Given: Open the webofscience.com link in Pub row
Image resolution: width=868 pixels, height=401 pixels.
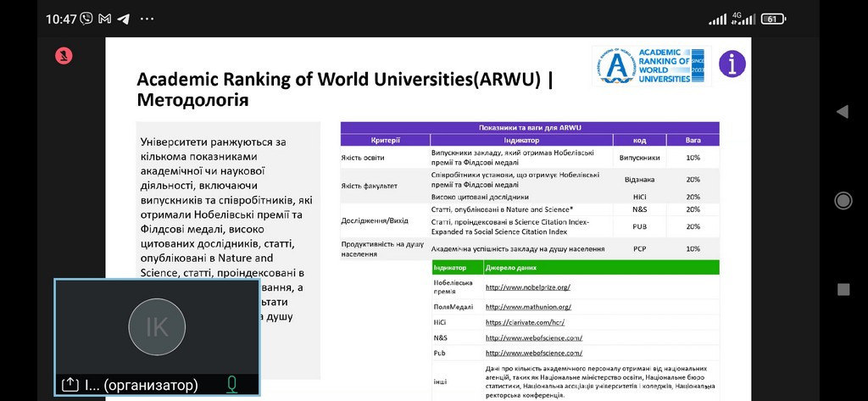Looking at the screenshot, I should click(534, 353).
